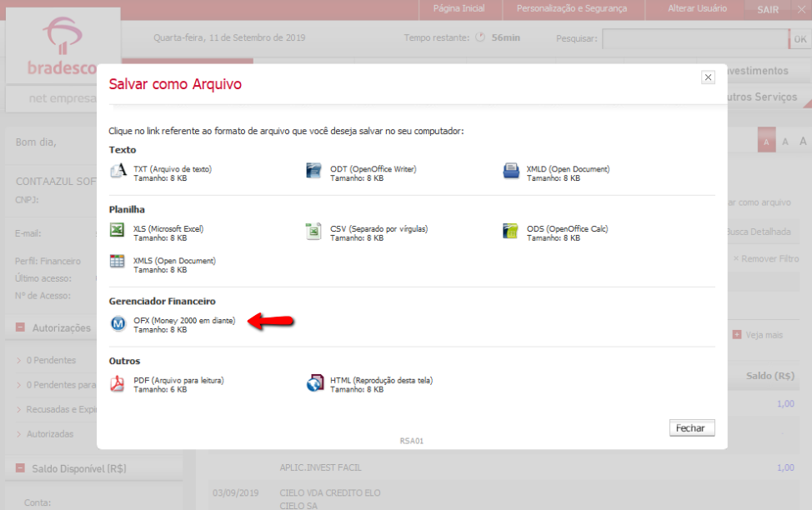Image resolution: width=812 pixels, height=510 pixels.
Task: Click the Bradesco logo
Action: coord(63,46)
